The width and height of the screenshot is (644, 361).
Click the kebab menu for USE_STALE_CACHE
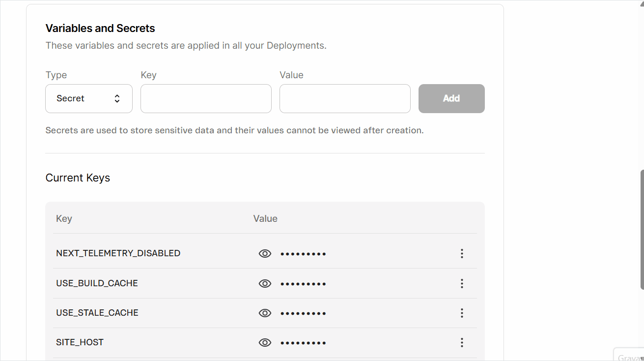(x=462, y=313)
